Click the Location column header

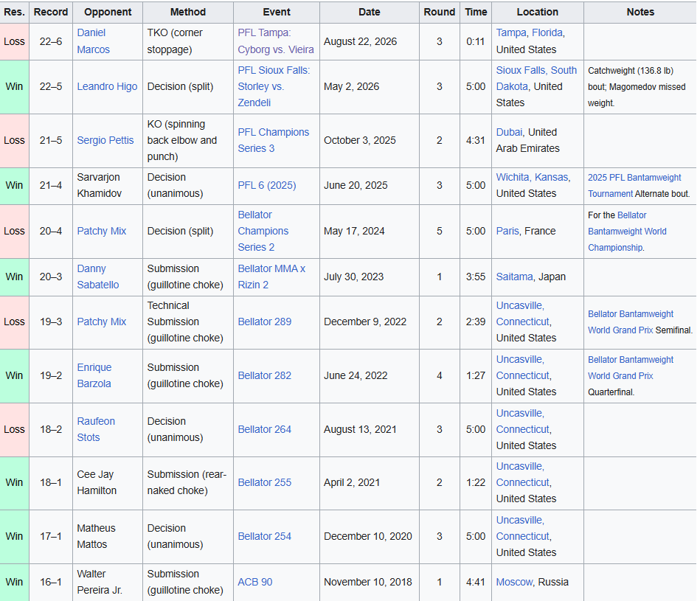click(538, 12)
